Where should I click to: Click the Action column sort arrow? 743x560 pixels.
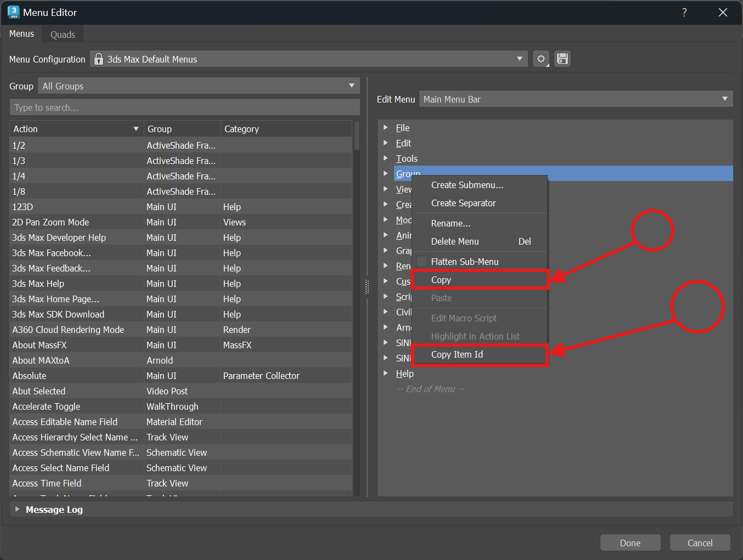(x=136, y=129)
